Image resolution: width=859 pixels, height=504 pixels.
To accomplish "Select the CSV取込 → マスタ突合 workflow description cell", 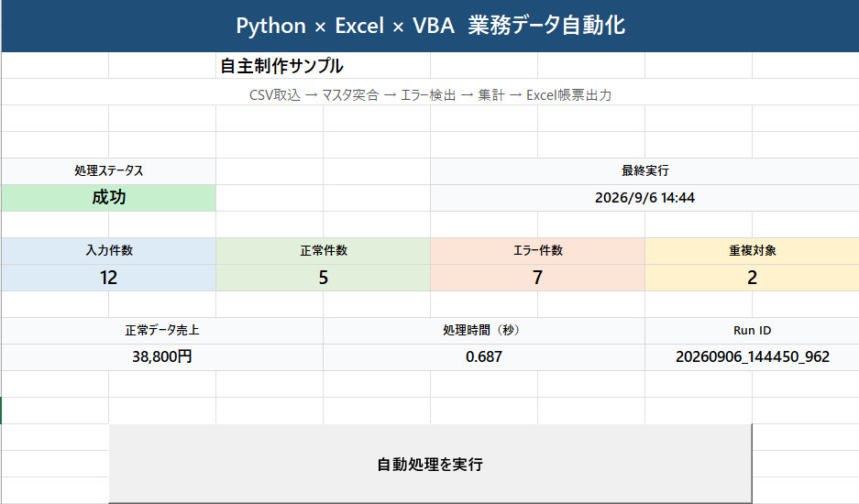I will pos(430,94).
